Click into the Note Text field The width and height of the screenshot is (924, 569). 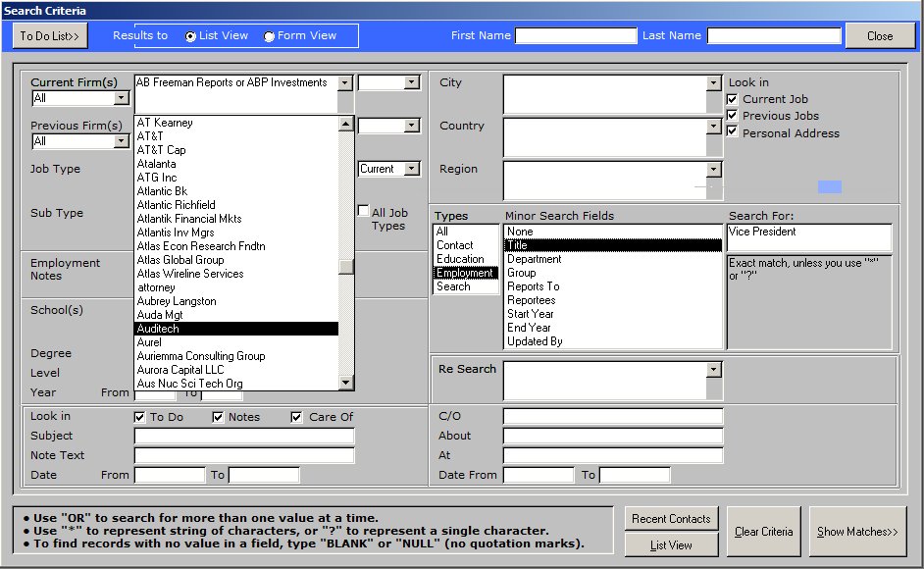[x=244, y=455]
